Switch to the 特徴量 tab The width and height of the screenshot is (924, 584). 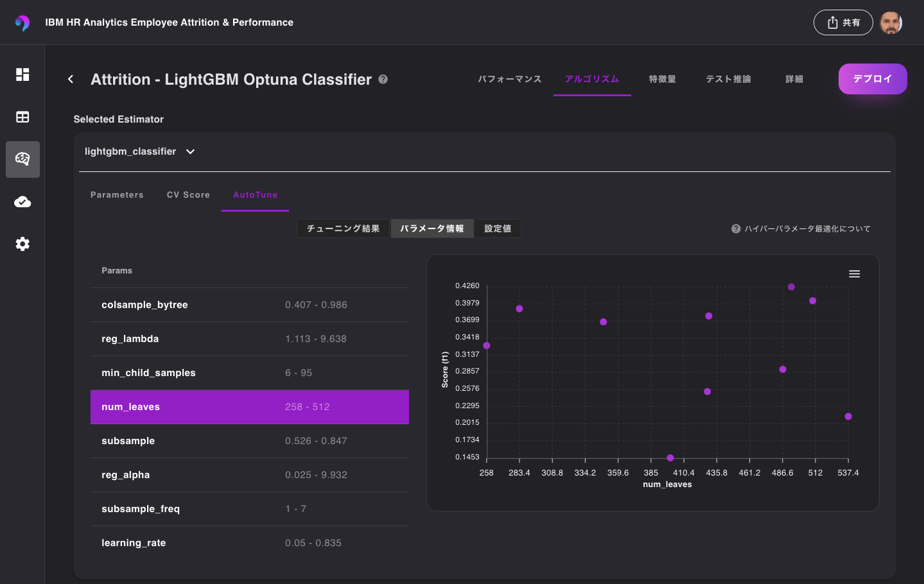coord(663,79)
